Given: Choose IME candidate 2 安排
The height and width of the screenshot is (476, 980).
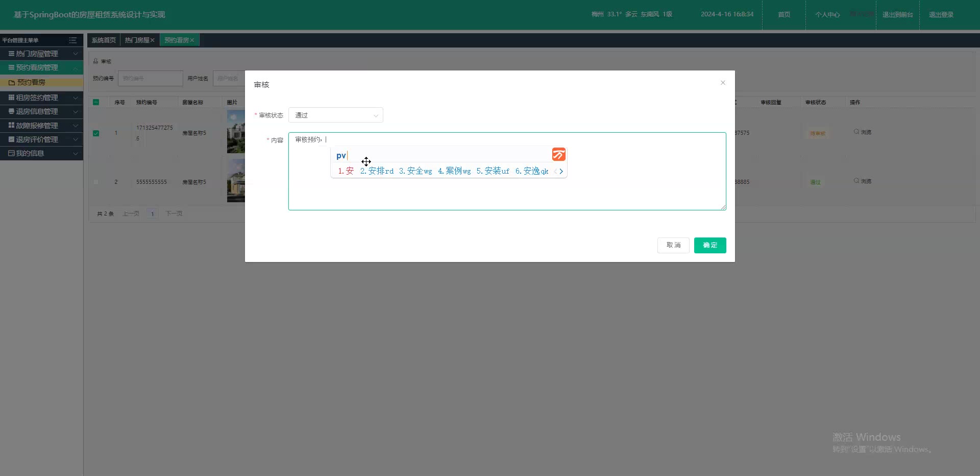Looking at the screenshot, I should pyautogui.click(x=377, y=171).
